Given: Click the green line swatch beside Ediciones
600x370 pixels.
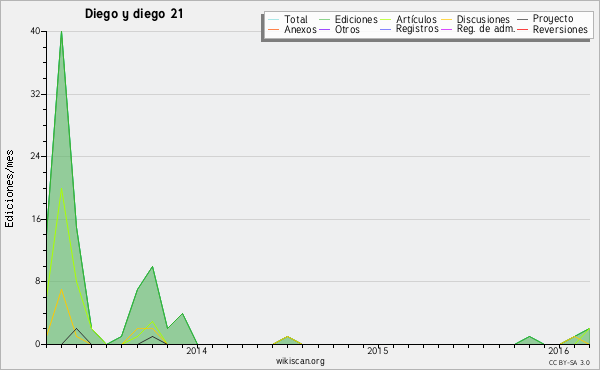Looking at the screenshot, I should [x=324, y=20].
